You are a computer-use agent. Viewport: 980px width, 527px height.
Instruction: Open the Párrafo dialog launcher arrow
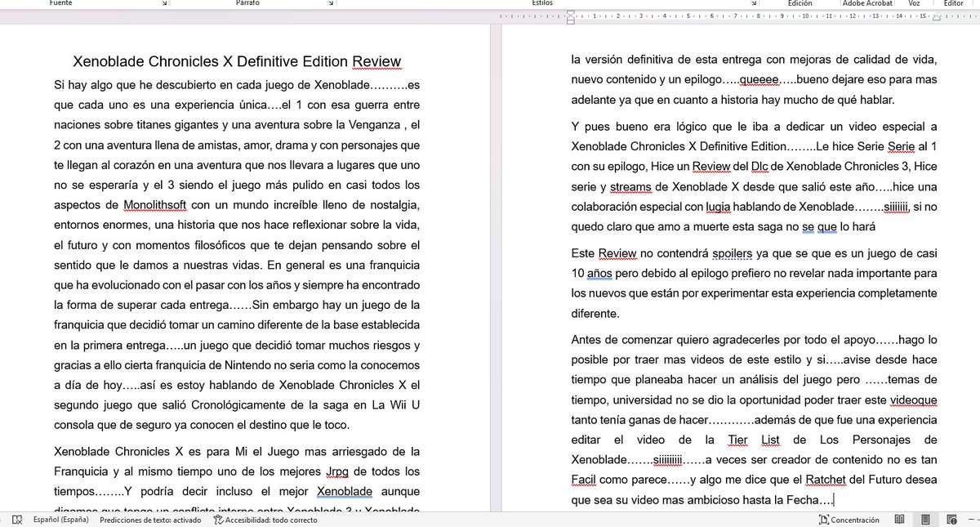(331, 3)
